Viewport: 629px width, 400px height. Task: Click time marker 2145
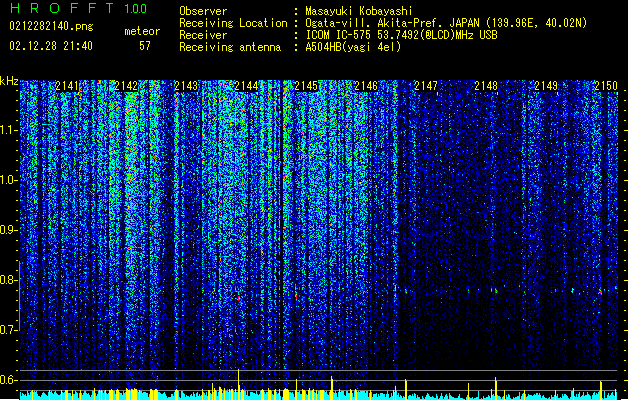tap(306, 86)
